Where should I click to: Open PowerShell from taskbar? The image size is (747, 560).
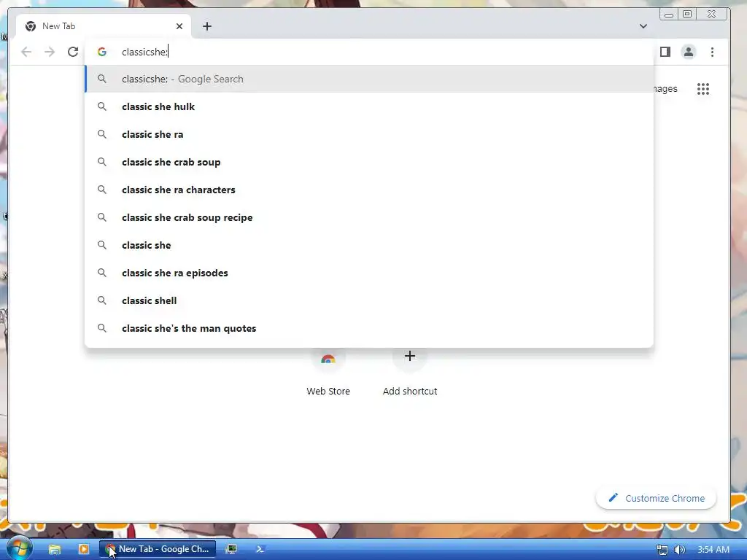pyautogui.click(x=260, y=549)
